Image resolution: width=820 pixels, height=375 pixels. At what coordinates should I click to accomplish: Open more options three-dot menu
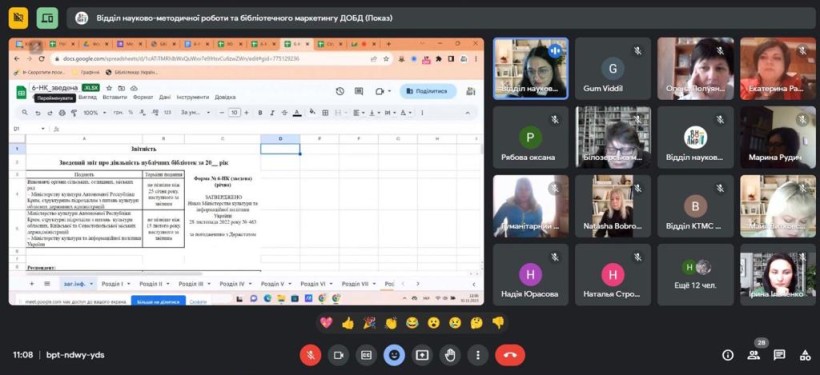coord(477,355)
